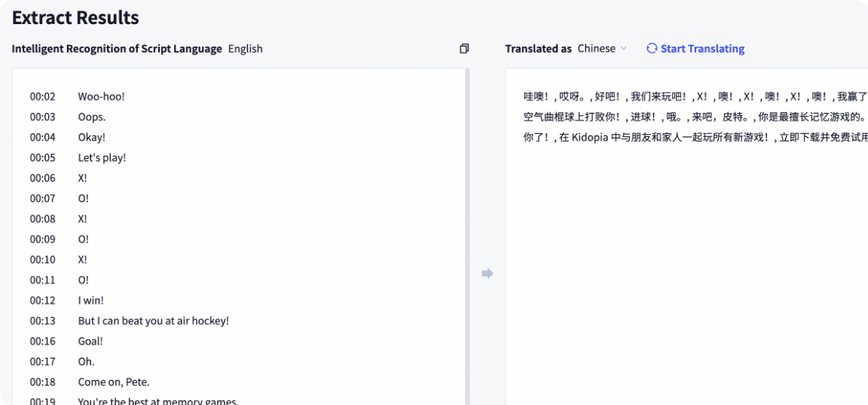Click the script panel's vertical scrollbar

click(467, 226)
